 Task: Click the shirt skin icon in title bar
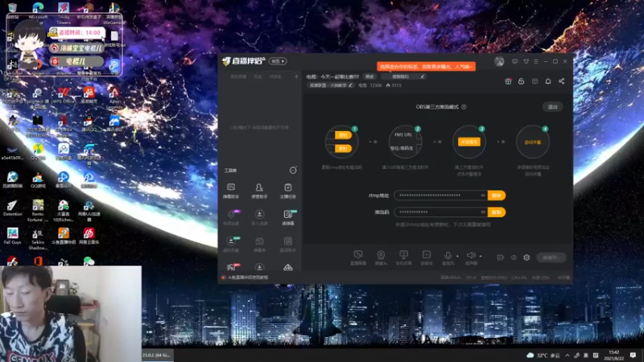click(x=526, y=62)
